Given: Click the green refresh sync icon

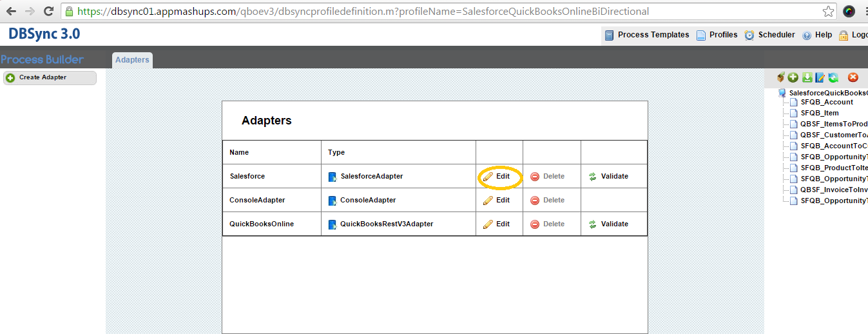Looking at the screenshot, I should tap(833, 77).
